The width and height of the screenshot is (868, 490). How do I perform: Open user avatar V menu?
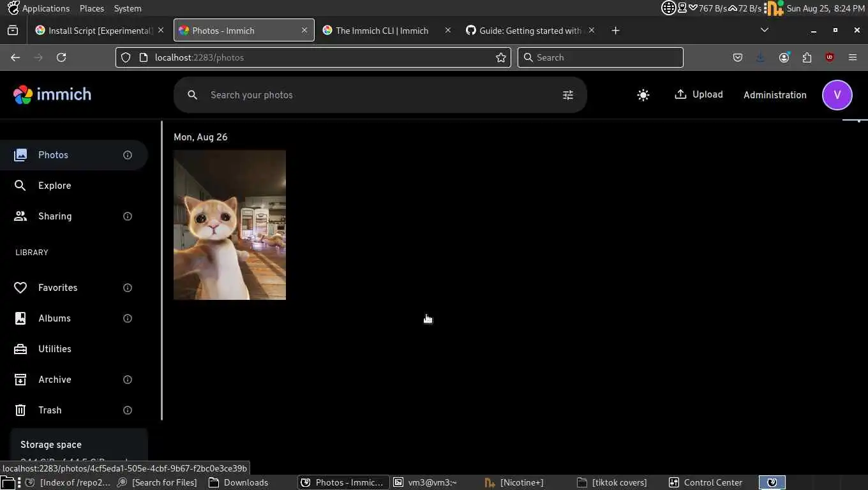coord(837,95)
